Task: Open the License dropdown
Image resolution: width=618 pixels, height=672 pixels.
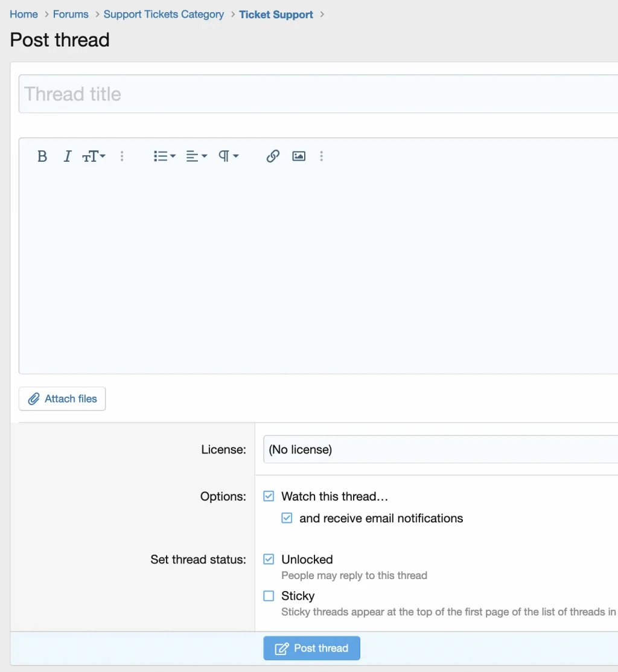Action: coord(441,450)
